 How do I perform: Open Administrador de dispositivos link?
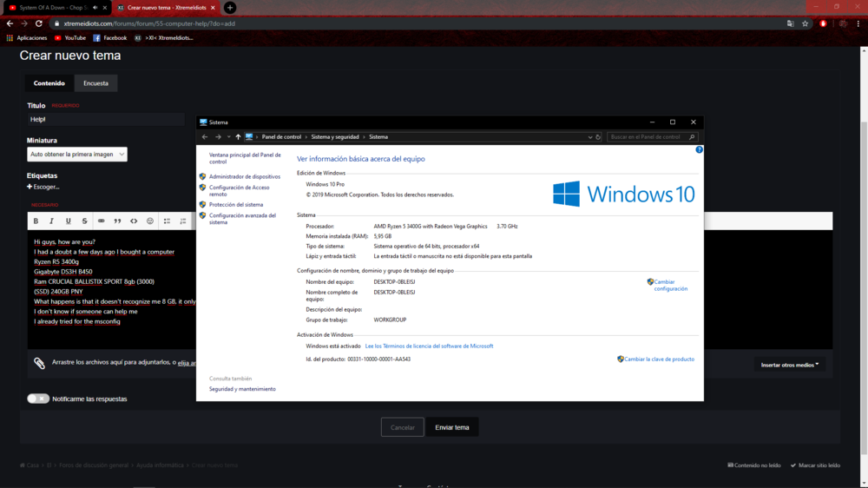coord(244,176)
